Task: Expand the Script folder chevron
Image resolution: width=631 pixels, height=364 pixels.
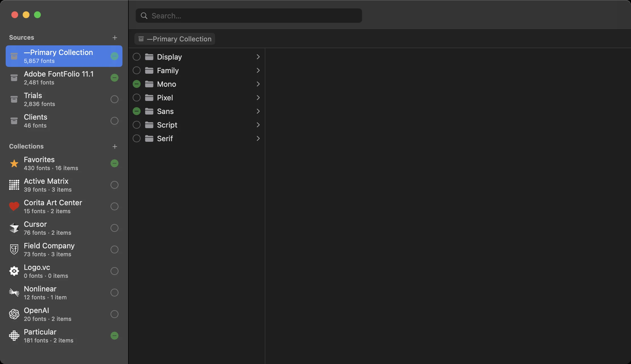Action: 258,125
